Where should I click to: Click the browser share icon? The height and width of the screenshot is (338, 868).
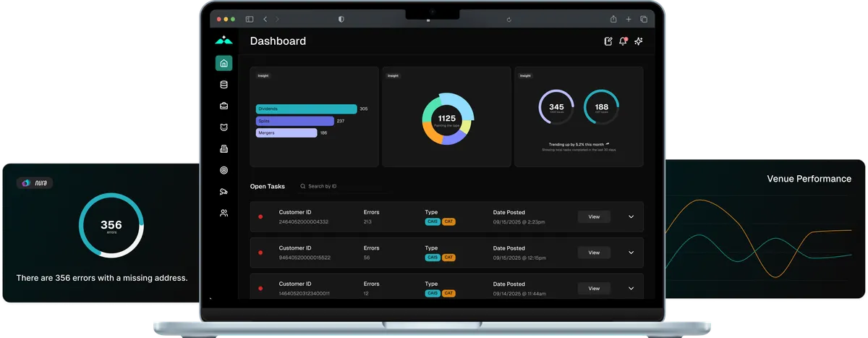pos(613,19)
